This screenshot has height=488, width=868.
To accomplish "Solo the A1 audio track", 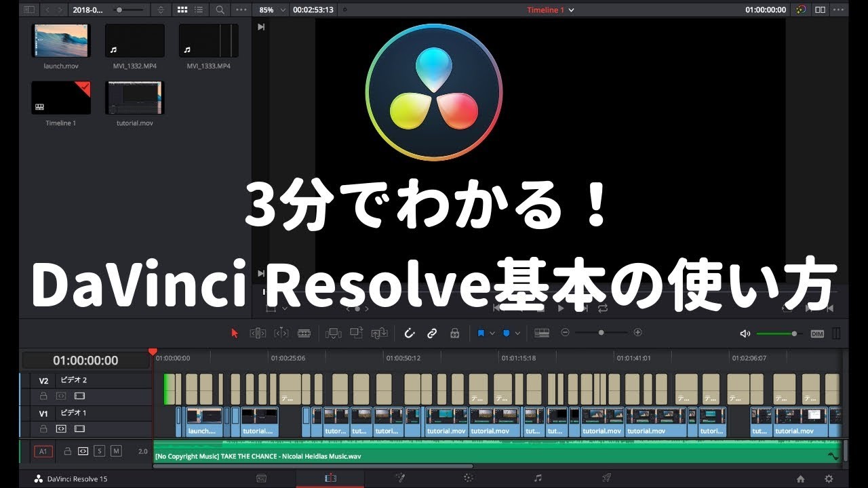I will [100, 451].
